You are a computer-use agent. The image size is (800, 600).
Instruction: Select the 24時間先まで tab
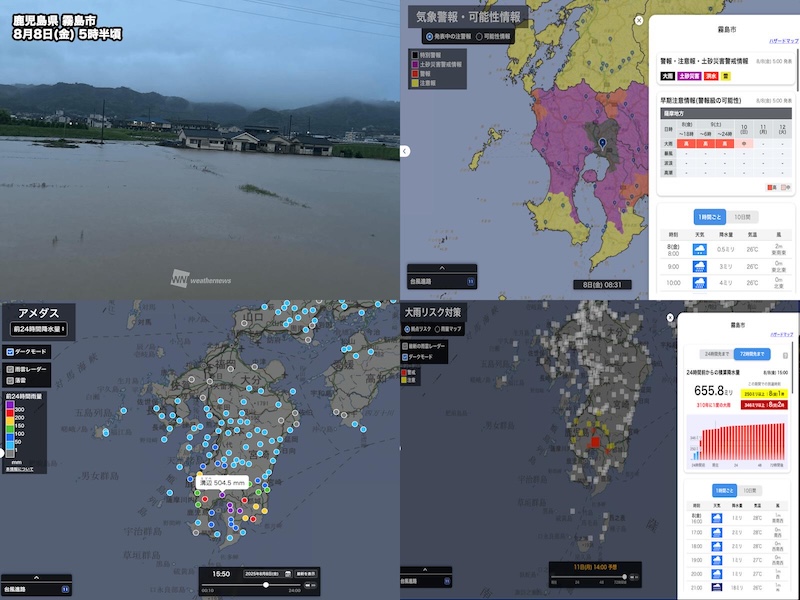click(709, 355)
